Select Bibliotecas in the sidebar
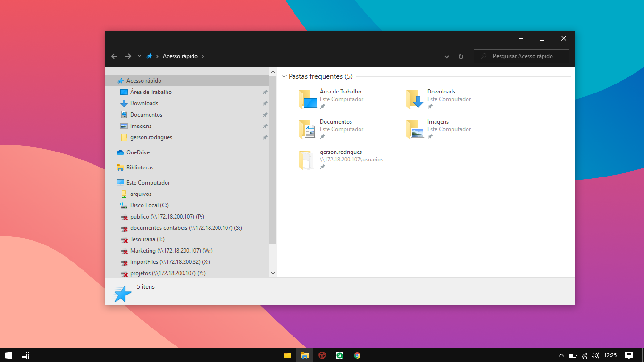 (x=140, y=168)
